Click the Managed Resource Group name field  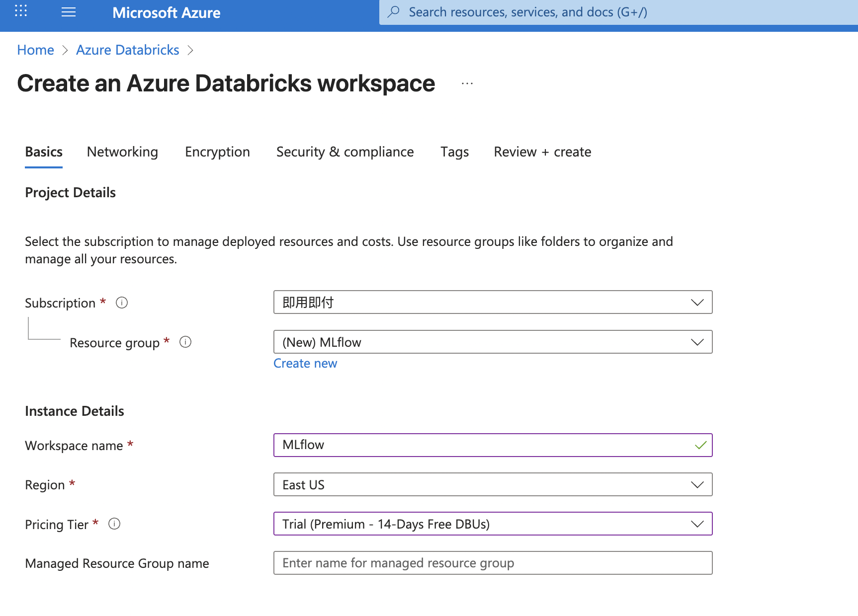coord(493,563)
